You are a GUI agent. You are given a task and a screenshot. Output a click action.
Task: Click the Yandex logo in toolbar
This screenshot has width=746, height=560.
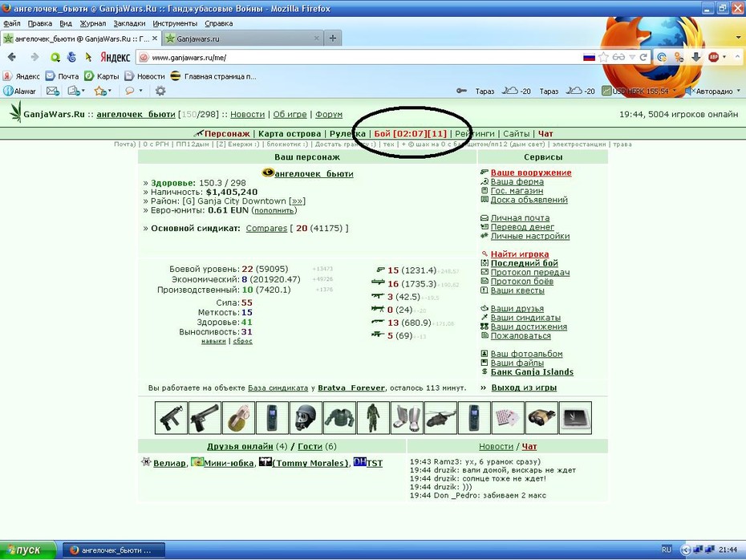click(x=115, y=57)
